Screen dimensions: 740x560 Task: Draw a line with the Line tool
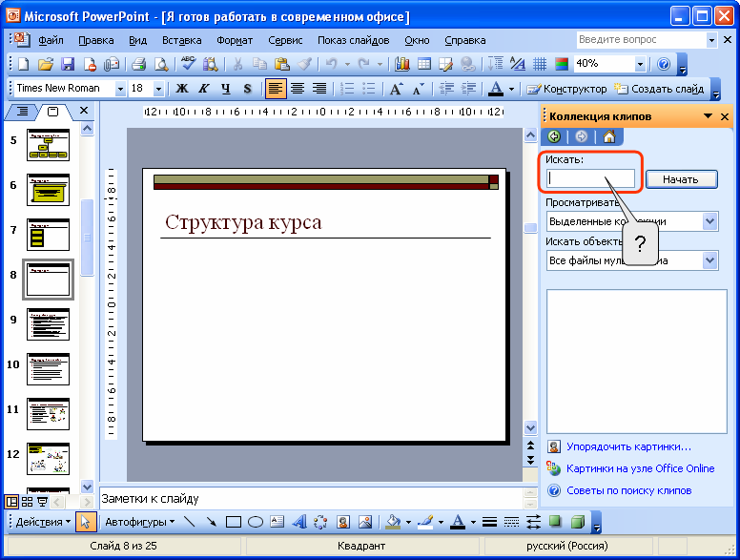189,522
